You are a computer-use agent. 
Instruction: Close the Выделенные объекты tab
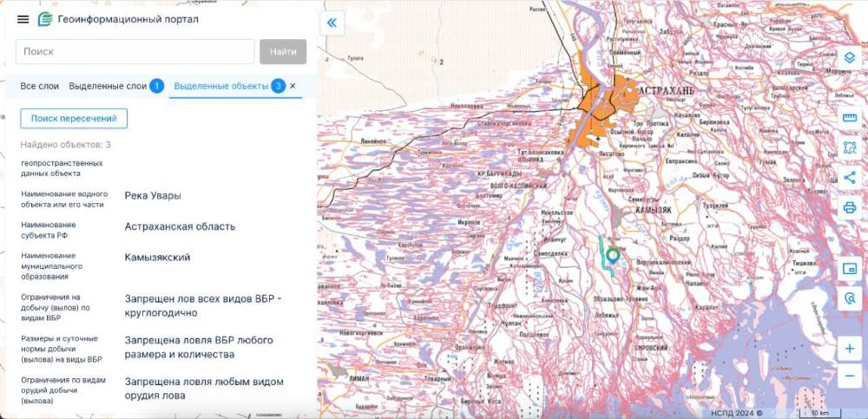click(x=293, y=87)
